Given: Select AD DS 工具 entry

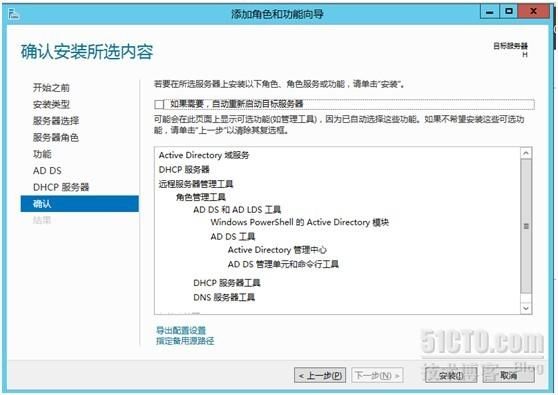Looking at the screenshot, I should click(233, 237).
